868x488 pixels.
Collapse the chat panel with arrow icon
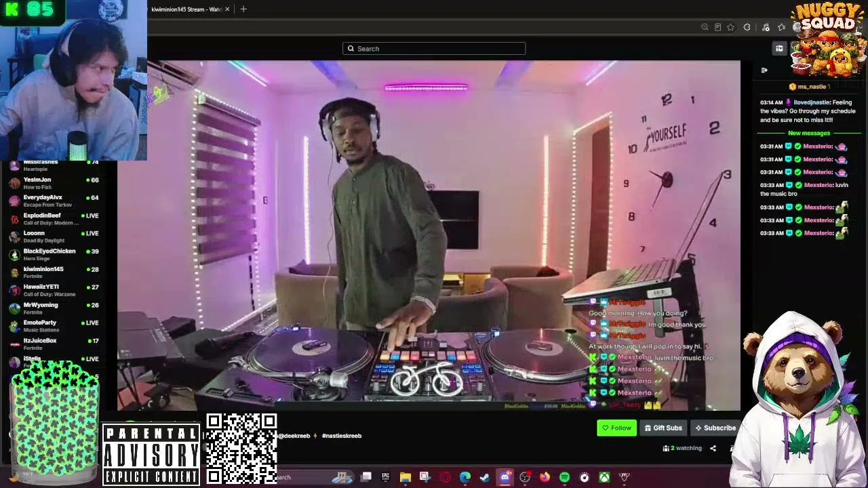tap(764, 70)
